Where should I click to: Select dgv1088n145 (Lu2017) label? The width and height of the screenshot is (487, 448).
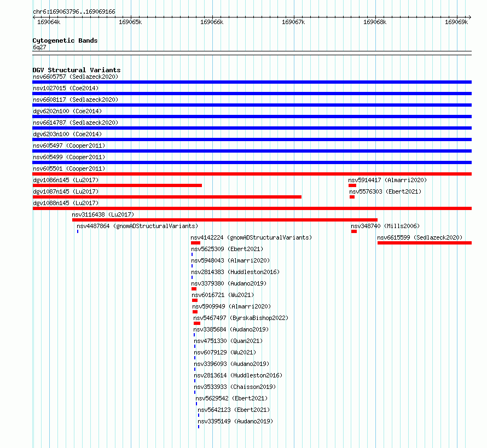tap(66, 203)
